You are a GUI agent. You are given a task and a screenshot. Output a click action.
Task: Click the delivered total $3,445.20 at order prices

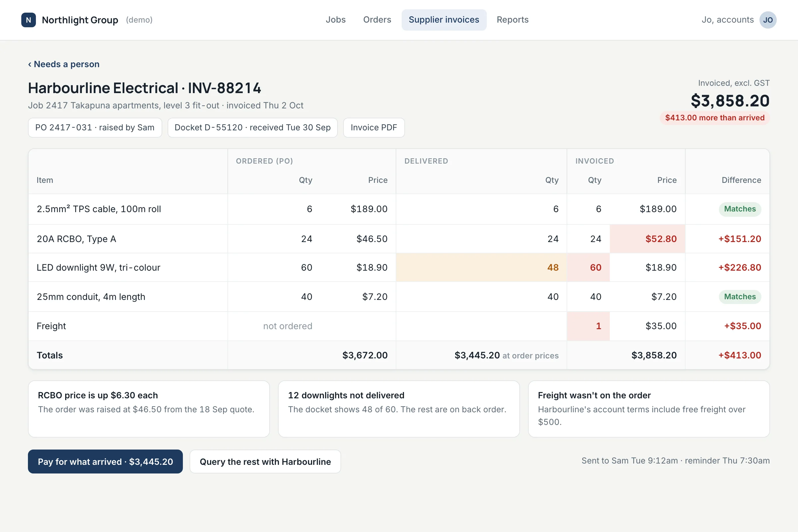[x=506, y=355]
